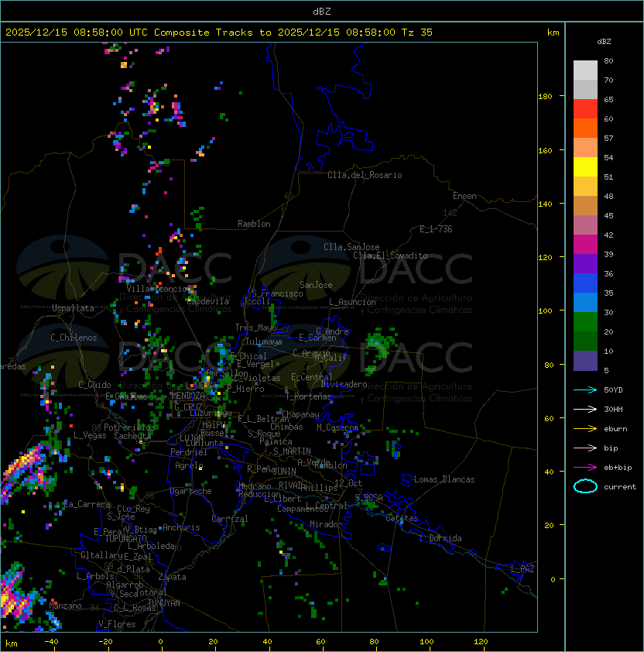The image size is (644, 652).
Task: Click the 'Divisadero' map label
Action: 344,384
